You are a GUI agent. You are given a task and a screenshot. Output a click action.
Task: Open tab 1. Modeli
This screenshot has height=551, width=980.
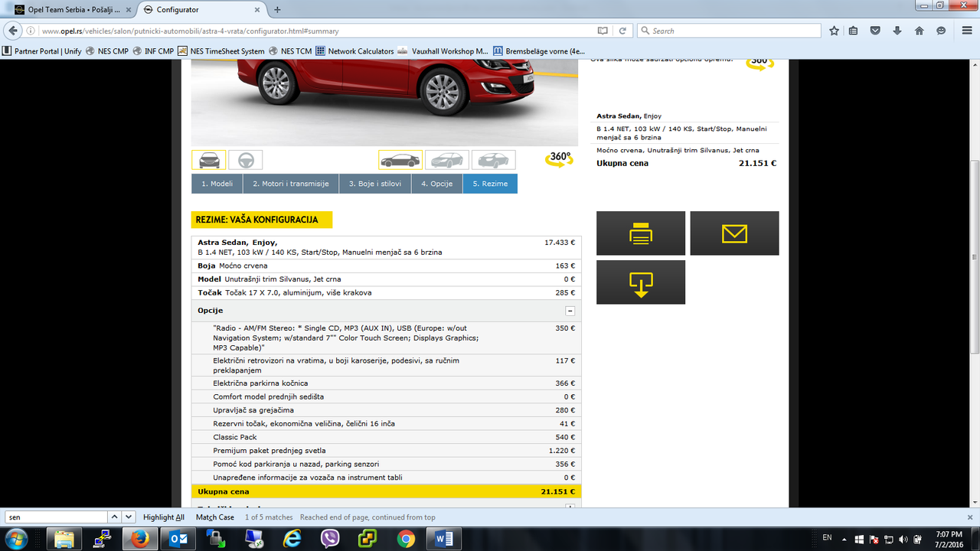tap(217, 184)
